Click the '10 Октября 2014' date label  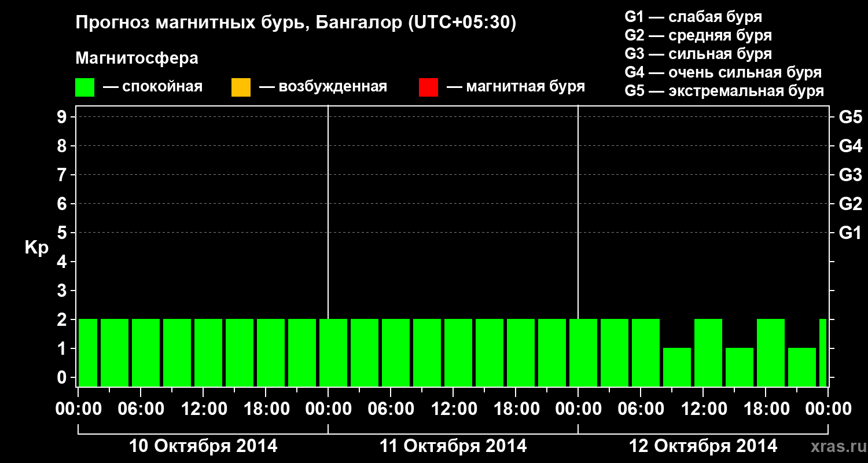(x=203, y=446)
